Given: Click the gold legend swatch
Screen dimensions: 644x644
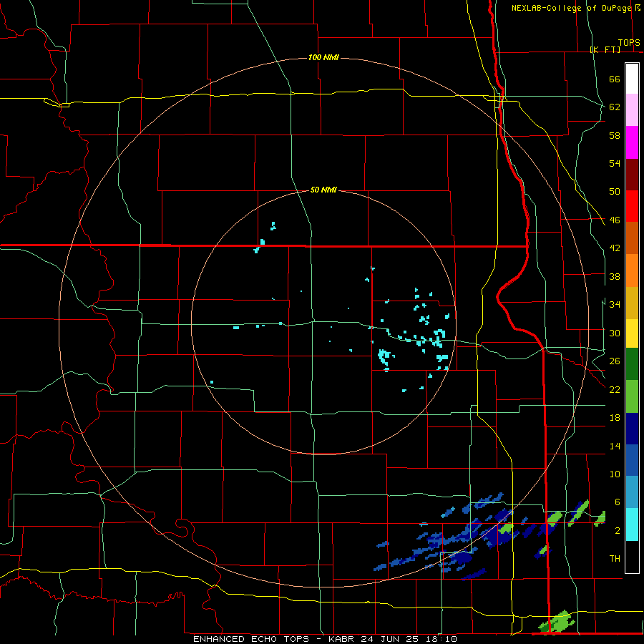Looking at the screenshot, I should point(632,303).
